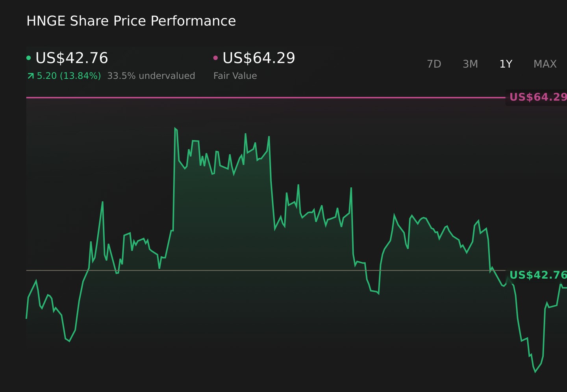Switch to the 3M time range

tap(470, 64)
